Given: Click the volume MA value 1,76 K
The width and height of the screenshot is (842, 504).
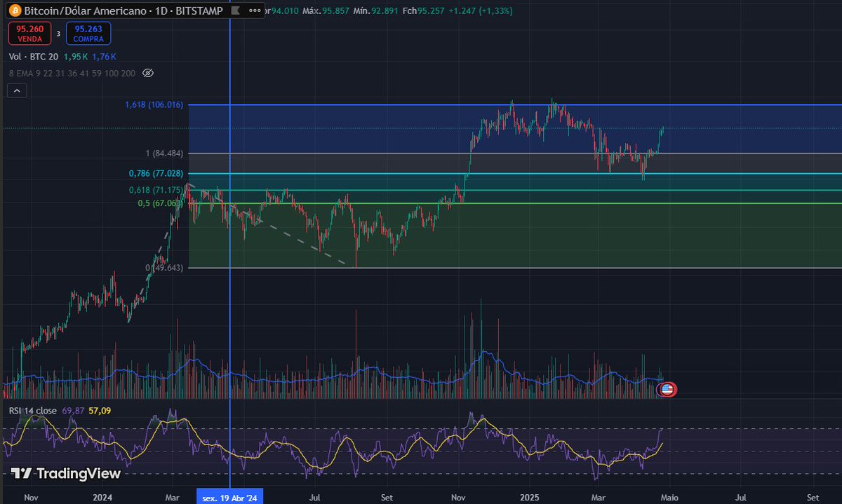Looking at the screenshot, I should point(103,57).
